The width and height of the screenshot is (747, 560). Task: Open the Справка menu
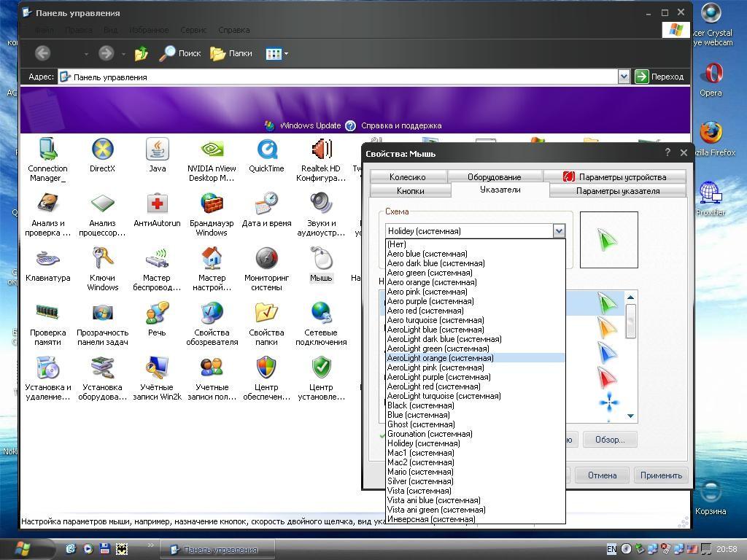coord(233,30)
